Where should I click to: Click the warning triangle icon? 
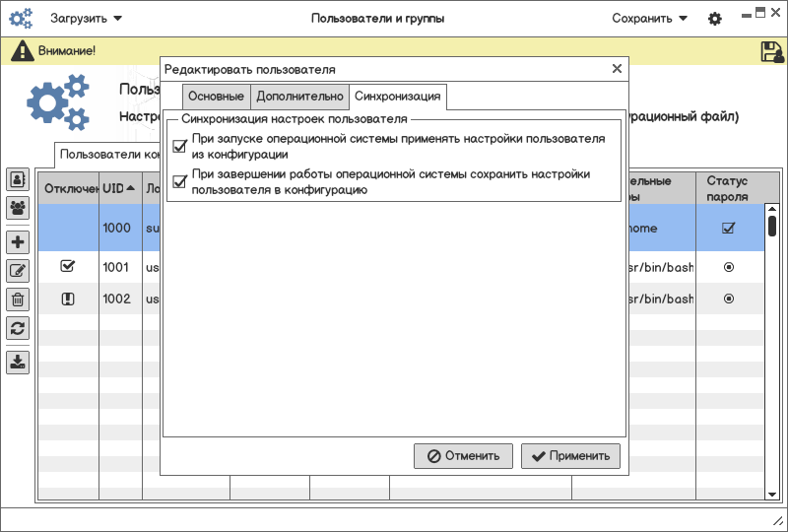pos(22,51)
